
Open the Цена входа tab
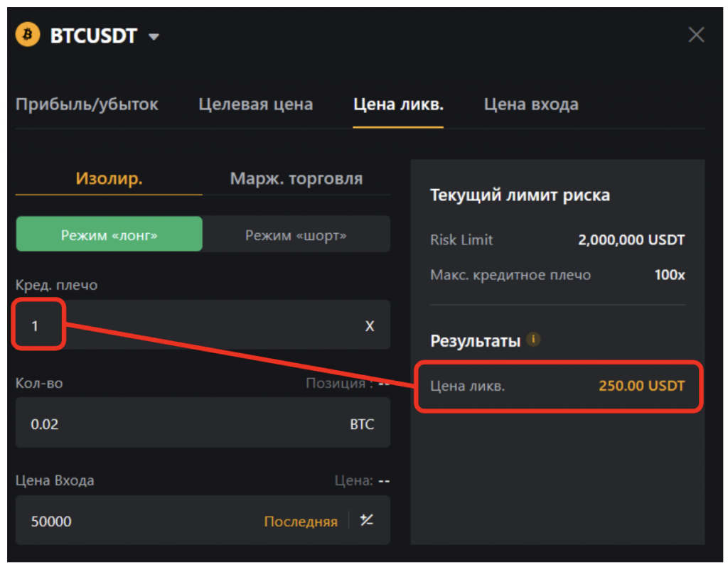pos(531,104)
